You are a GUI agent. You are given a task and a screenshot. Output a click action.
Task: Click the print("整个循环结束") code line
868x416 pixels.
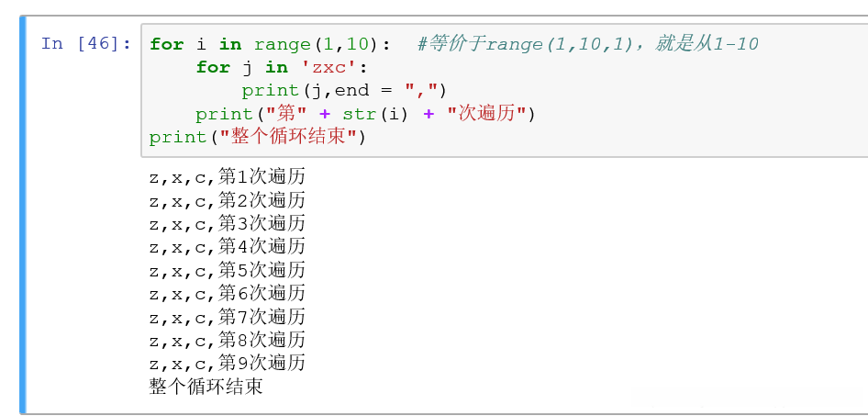(x=258, y=137)
